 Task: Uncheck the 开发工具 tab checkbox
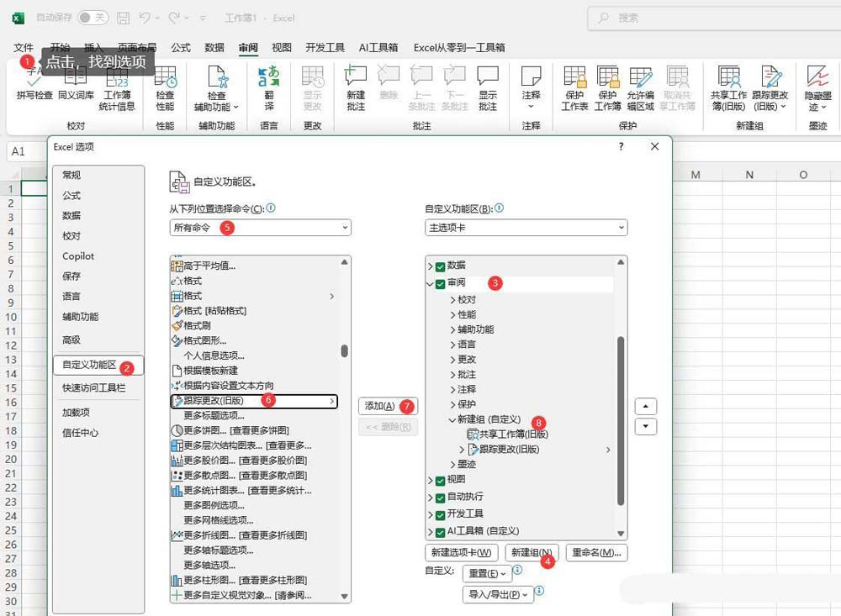[x=441, y=516]
